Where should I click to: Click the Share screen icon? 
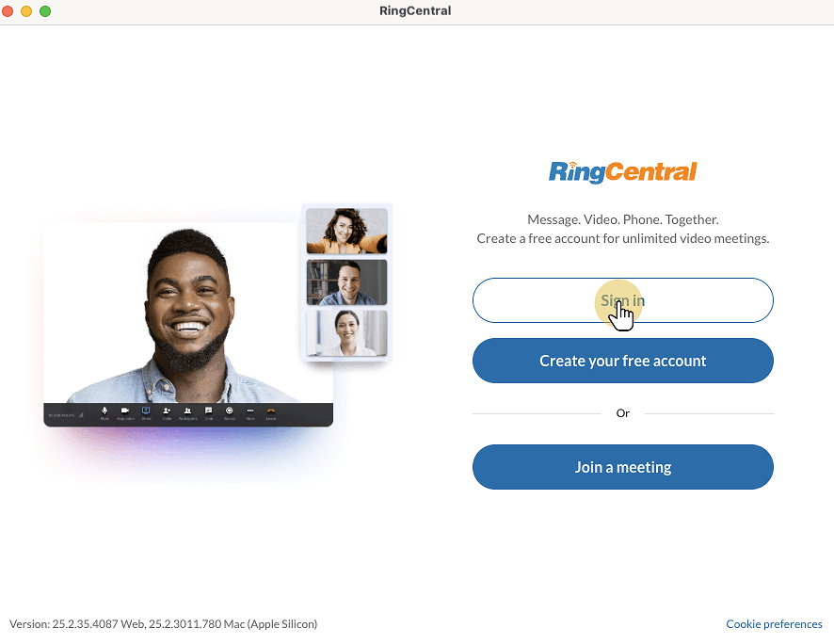point(146,411)
